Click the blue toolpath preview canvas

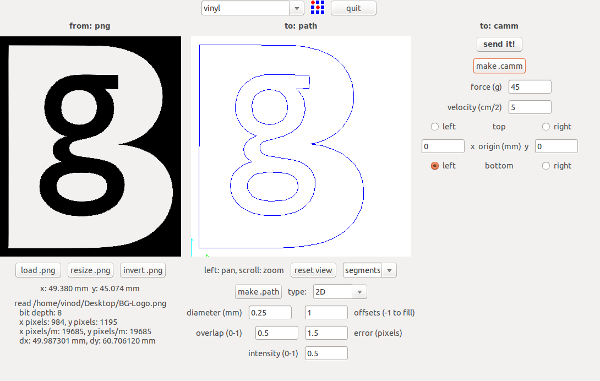[301, 146]
